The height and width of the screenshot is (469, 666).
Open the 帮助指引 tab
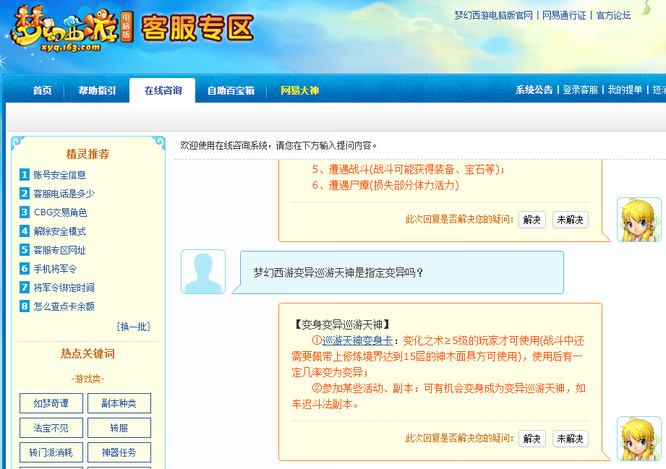[97, 90]
